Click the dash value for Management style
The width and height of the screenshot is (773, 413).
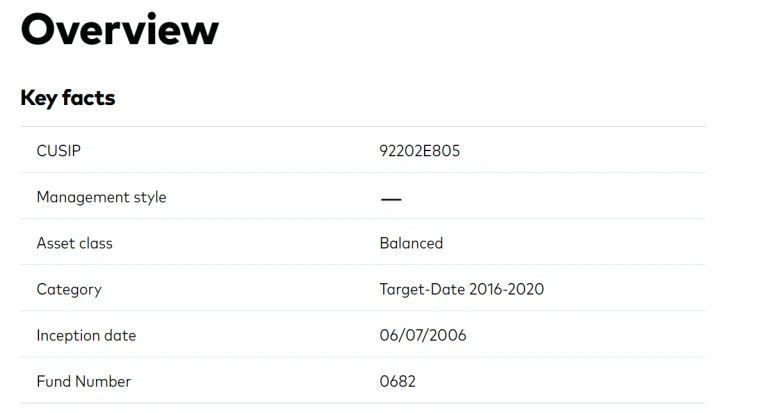(x=391, y=199)
